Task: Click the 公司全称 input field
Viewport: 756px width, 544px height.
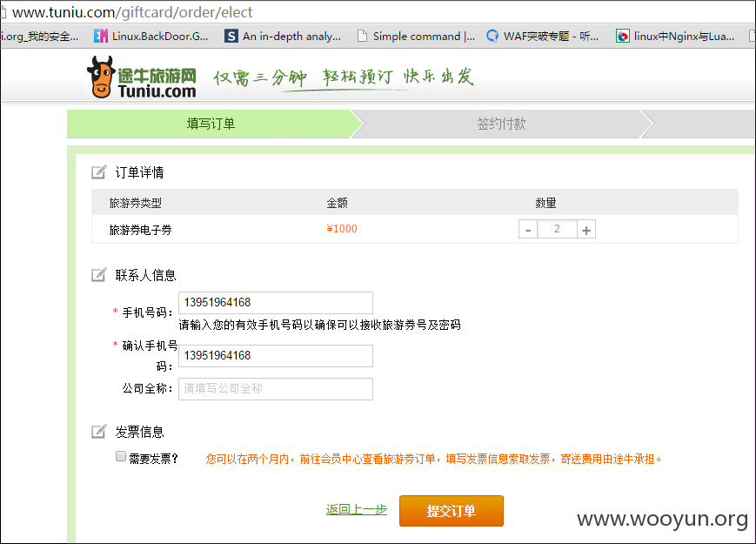Action: (x=276, y=389)
